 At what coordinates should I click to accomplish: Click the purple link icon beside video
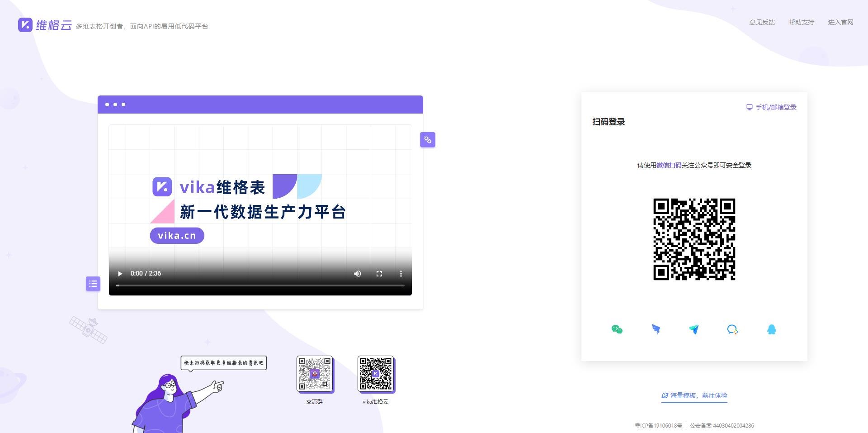pos(428,140)
